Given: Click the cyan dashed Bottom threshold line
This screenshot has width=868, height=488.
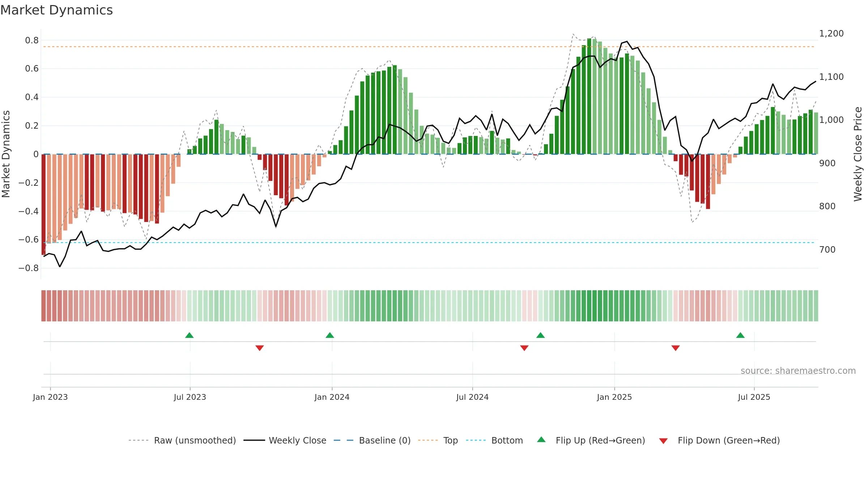Looking at the screenshot, I should 429,243.
